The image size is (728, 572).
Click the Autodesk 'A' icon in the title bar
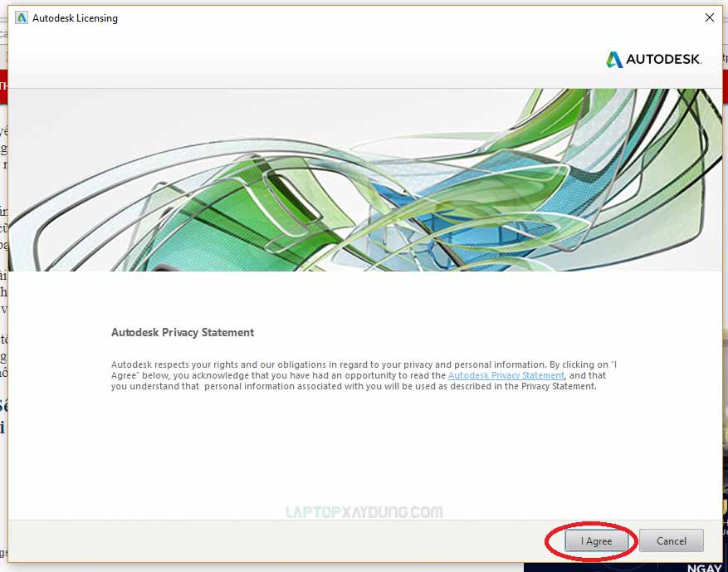(x=21, y=17)
